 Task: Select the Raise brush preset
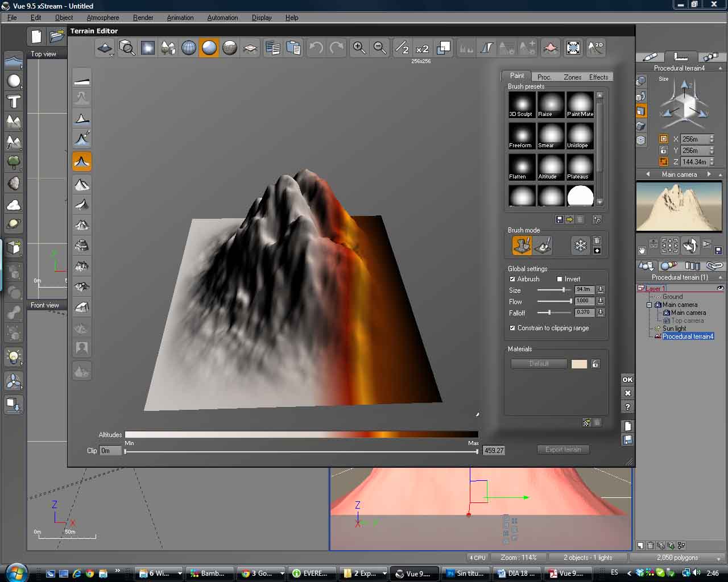[x=551, y=105]
